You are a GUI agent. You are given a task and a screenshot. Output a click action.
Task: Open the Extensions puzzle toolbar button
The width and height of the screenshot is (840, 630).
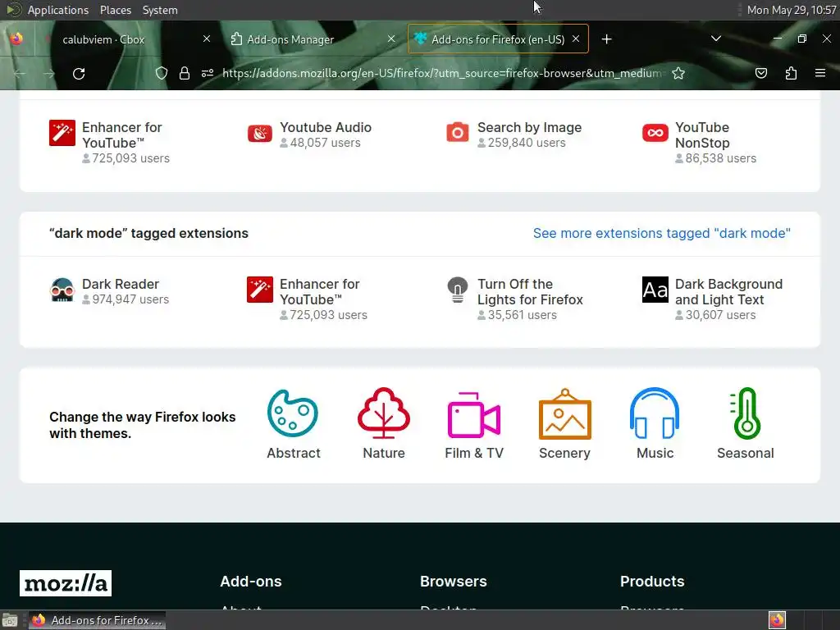(791, 73)
